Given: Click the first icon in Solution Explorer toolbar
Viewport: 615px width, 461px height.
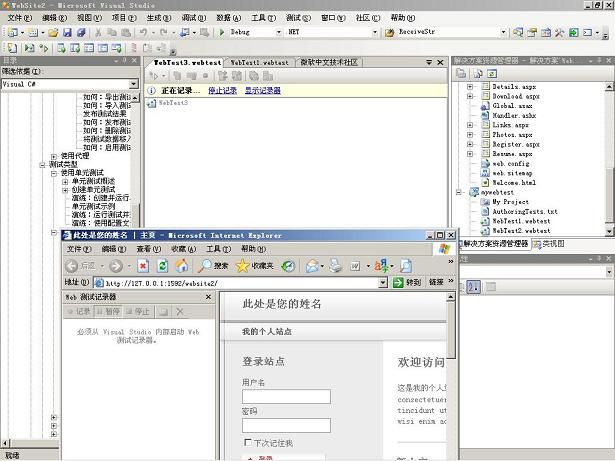Looking at the screenshot, I should [x=461, y=73].
